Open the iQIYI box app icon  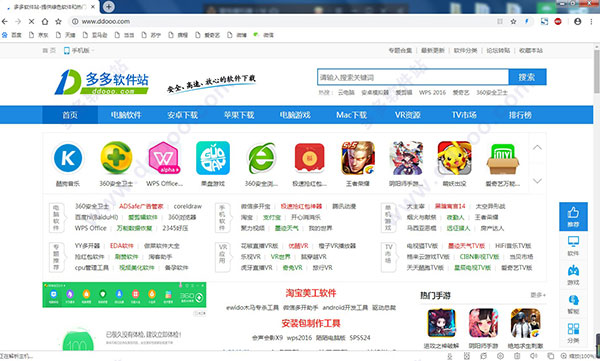503,158
